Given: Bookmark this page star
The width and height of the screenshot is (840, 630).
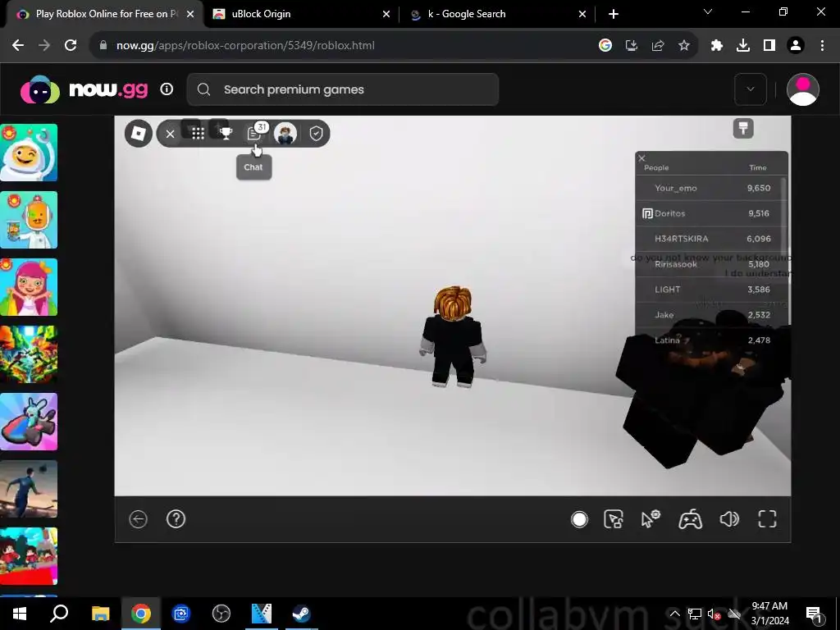Looking at the screenshot, I should pyautogui.click(x=684, y=46).
